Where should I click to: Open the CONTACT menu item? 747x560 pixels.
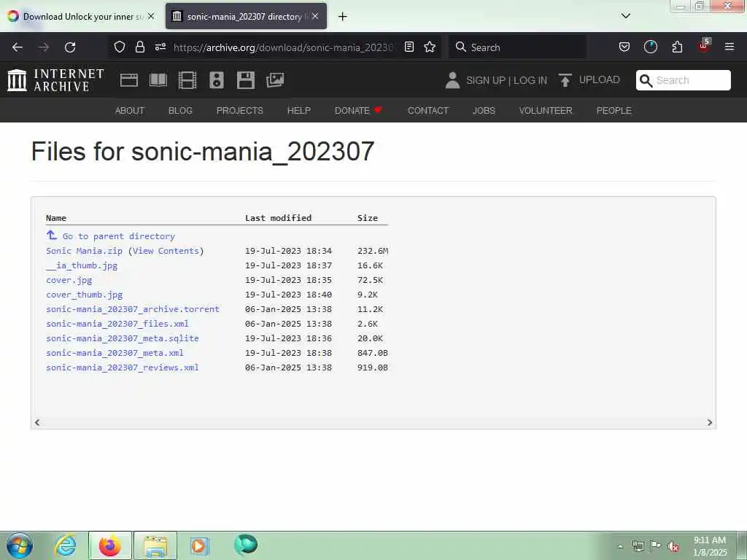tap(428, 111)
